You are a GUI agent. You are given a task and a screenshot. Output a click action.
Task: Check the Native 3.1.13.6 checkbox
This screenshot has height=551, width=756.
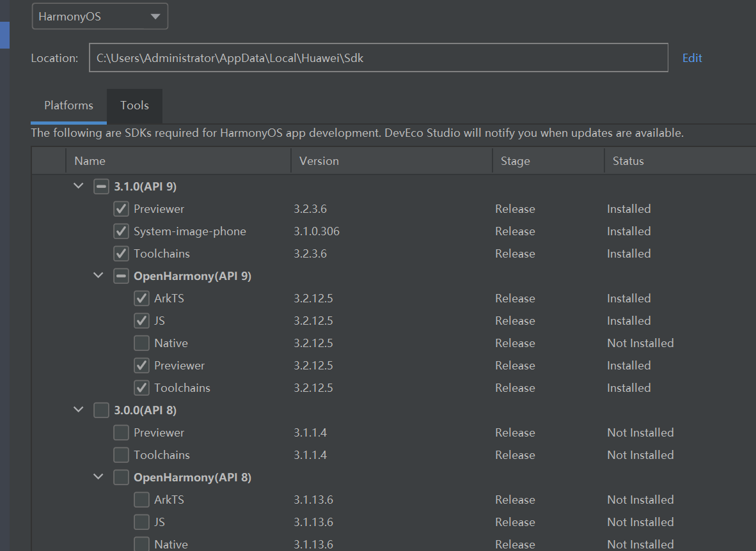[x=141, y=544]
